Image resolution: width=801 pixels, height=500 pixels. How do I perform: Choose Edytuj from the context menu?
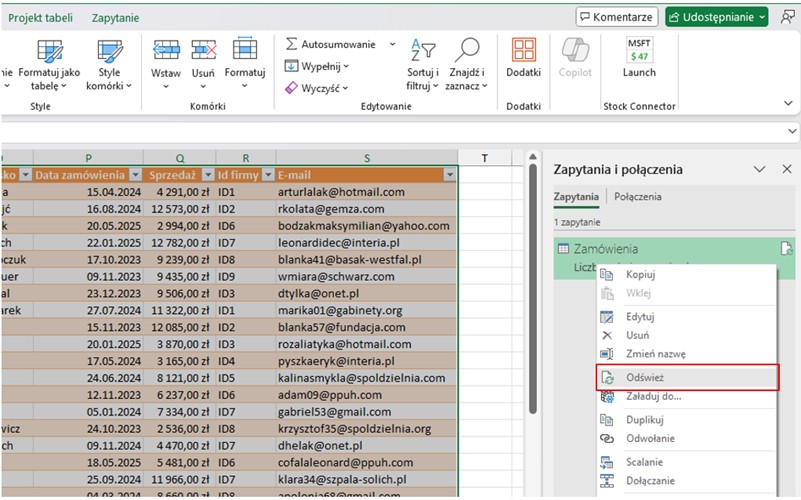pyautogui.click(x=688, y=317)
